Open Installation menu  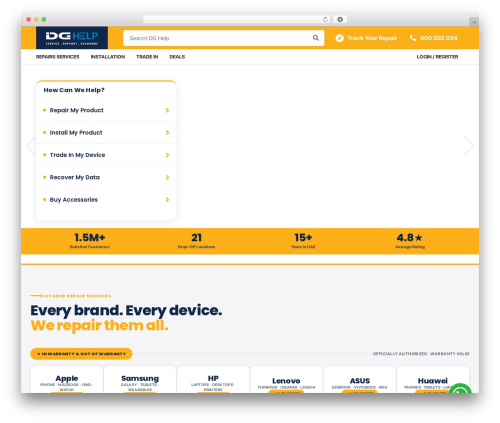point(108,57)
